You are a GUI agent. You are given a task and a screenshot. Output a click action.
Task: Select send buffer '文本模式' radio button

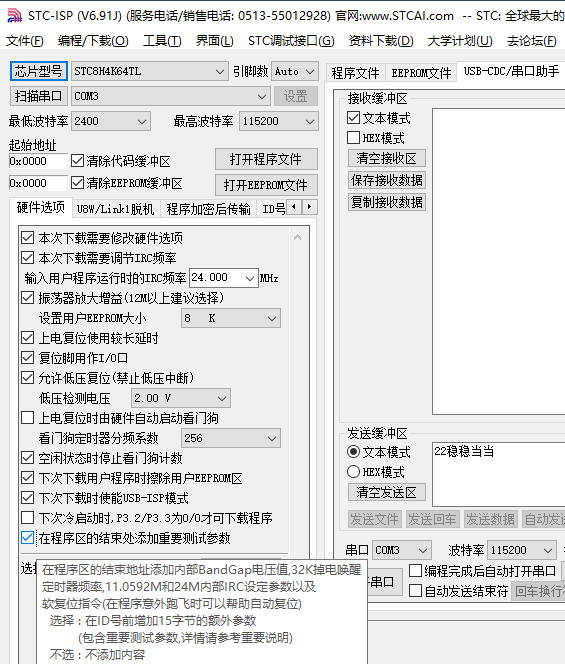[x=353, y=452]
